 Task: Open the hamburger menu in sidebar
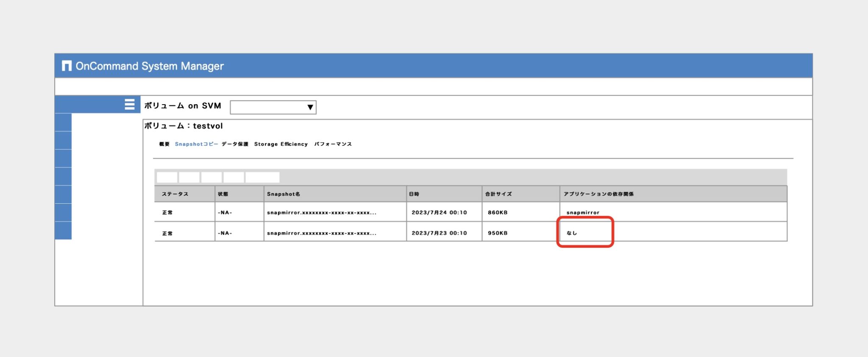coord(129,104)
